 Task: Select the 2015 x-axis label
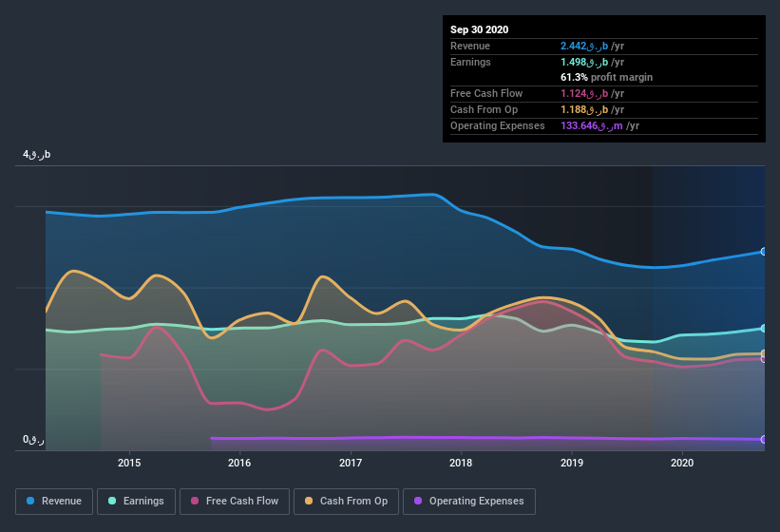(x=129, y=463)
